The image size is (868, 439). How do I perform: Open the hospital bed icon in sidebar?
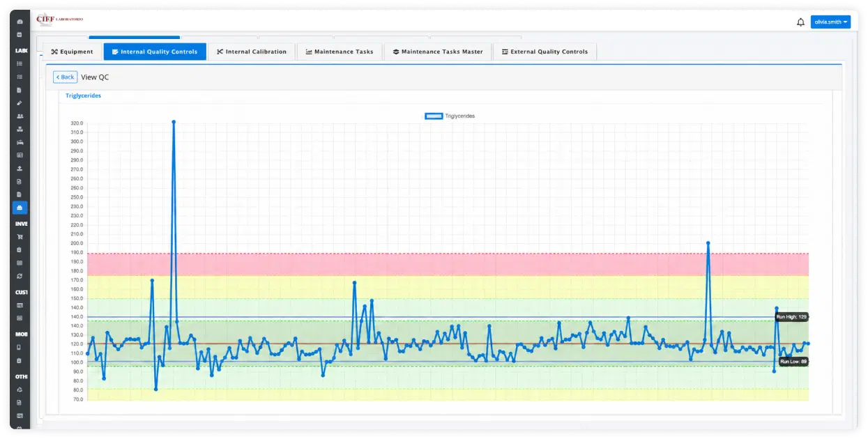point(20,142)
